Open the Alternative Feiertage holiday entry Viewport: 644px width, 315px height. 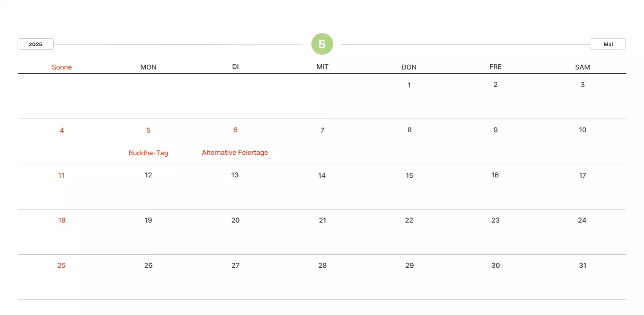tap(235, 152)
